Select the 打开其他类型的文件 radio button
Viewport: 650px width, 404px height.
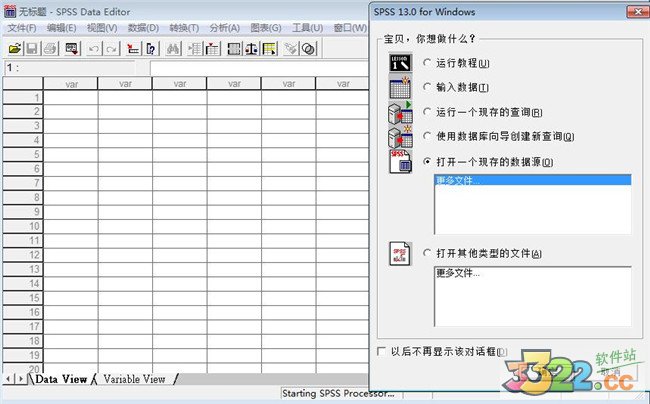coord(427,253)
